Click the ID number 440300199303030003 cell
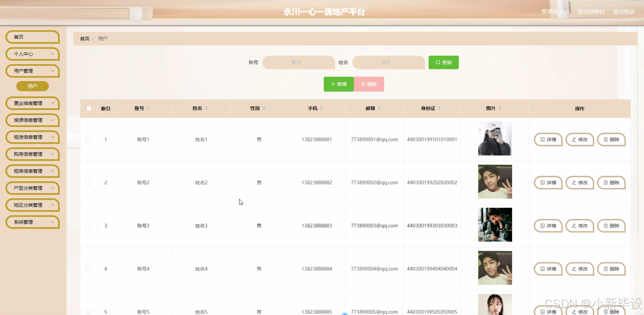Screen dimensions: 644x315 point(432,226)
